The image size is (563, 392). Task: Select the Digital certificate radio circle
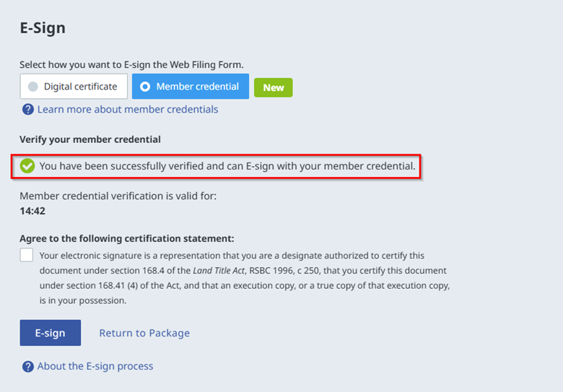(x=33, y=87)
